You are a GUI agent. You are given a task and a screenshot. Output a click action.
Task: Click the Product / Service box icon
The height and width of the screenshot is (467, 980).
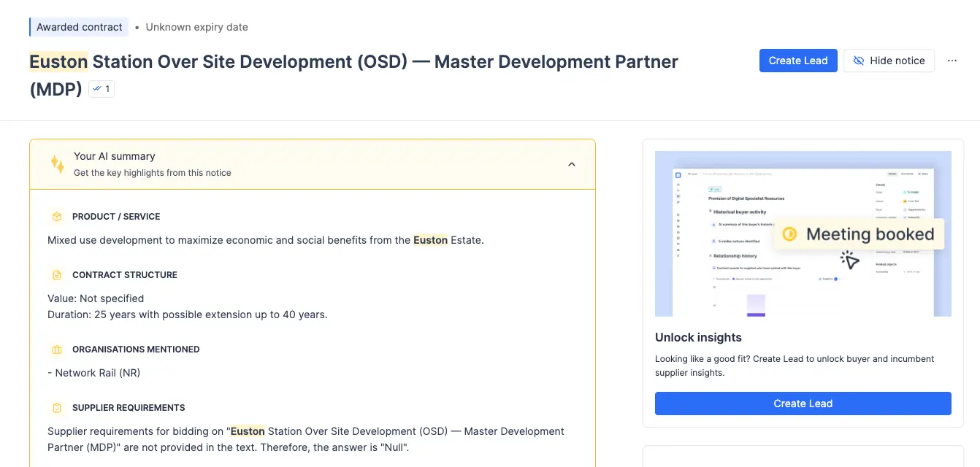point(57,217)
